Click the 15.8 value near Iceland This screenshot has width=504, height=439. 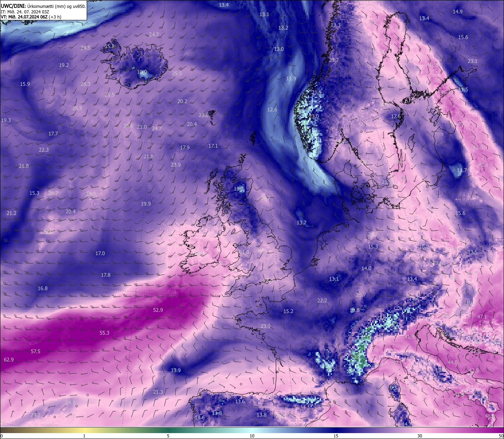109,46
